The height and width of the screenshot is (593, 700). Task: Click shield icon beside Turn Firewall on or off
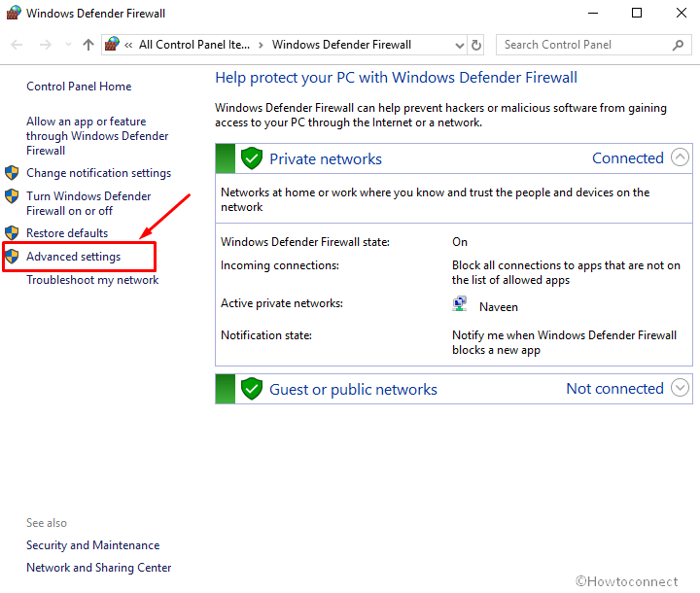pyautogui.click(x=12, y=196)
